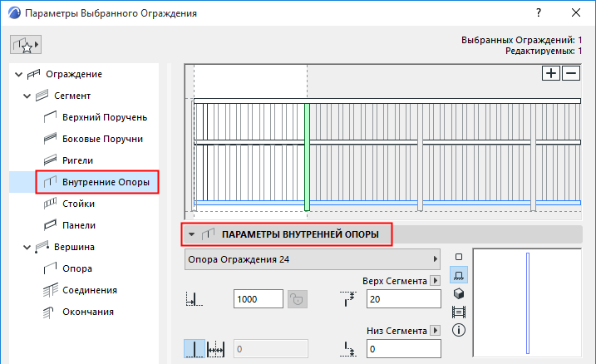The width and height of the screenshot is (596, 364).
Task: Switch preview to plan view icon
Action: [x=459, y=257]
